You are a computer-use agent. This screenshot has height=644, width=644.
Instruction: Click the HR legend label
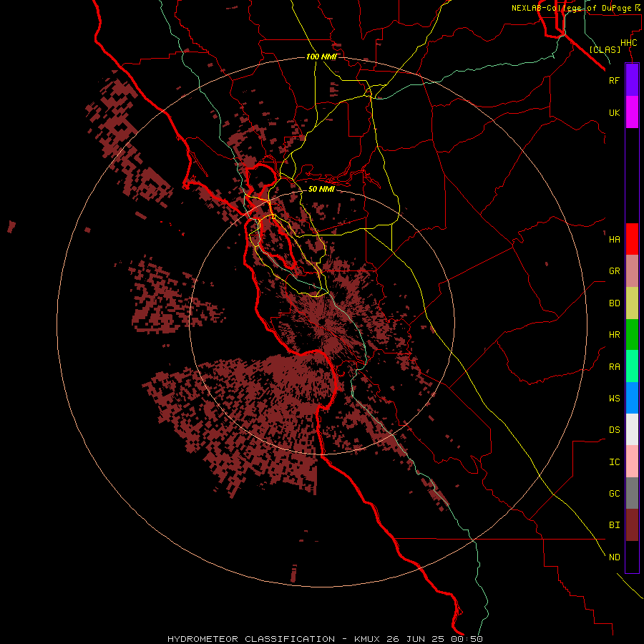pos(614,335)
